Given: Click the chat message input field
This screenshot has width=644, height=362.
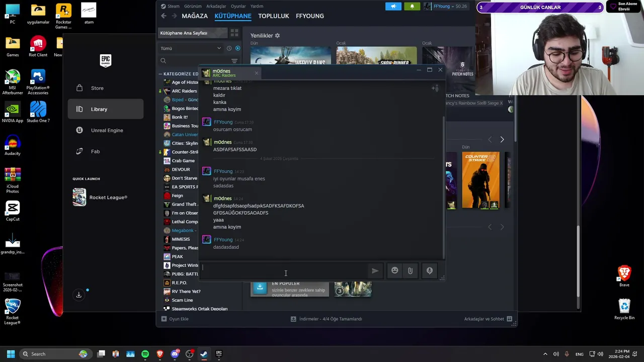Looking at the screenshot, I should (x=284, y=270).
